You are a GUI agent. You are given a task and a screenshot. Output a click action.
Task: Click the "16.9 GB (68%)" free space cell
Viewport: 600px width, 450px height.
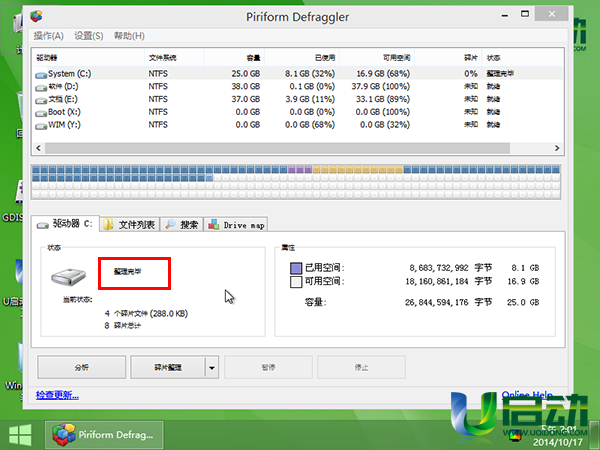point(383,73)
